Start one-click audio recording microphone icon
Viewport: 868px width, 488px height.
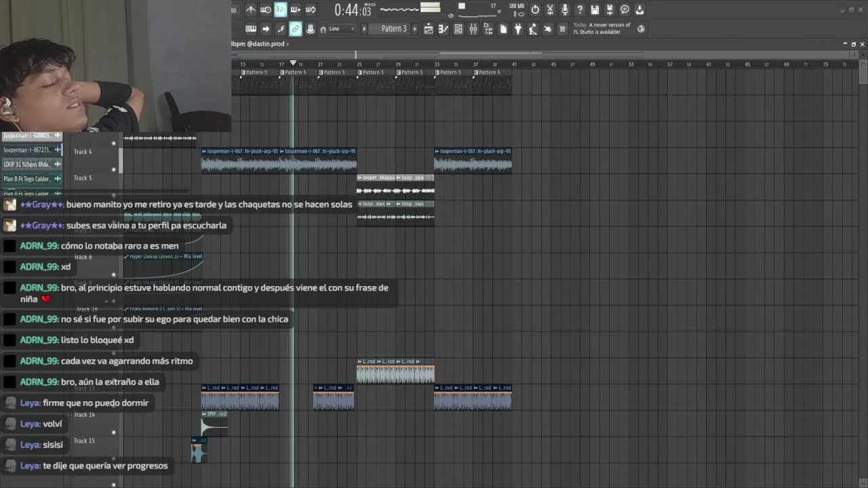tap(565, 9)
